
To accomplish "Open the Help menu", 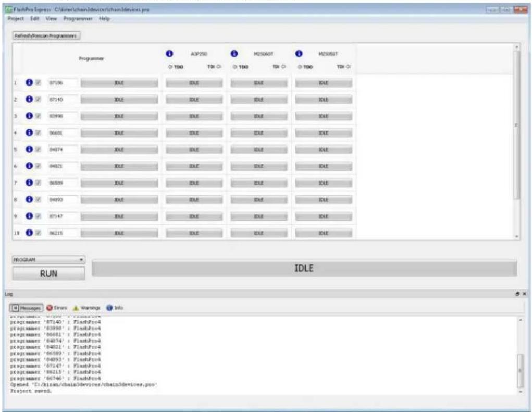I will click(x=104, y=18).
